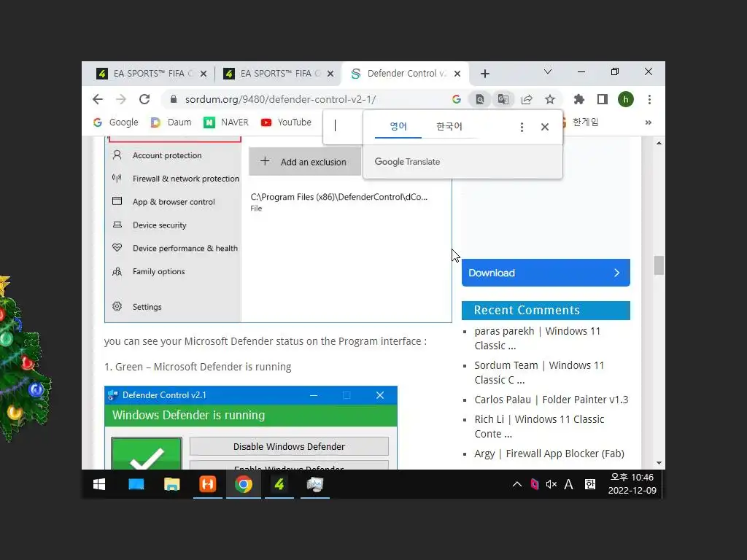Click the page scrollbar thumb

(x=659, y=265)
